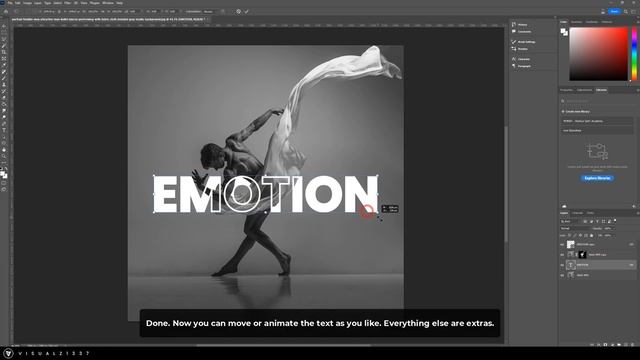This screenshot has height=360, width=640.
Task: Click the Create new library plus icon
Action: (563, 111)
